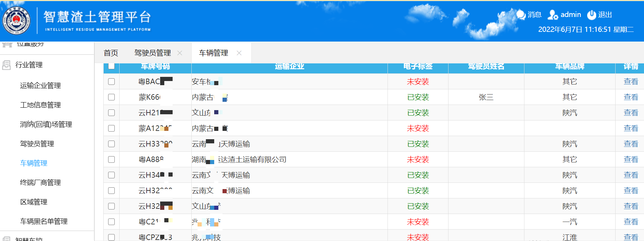Toggle the select-all checkbox in table header
644x241 pixels.
point(111,66)
